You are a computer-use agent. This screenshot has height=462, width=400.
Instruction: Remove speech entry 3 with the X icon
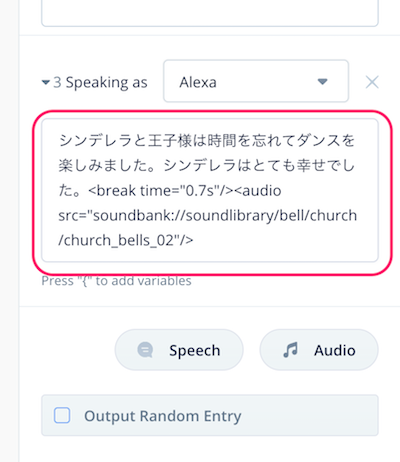tap(372, 82)
